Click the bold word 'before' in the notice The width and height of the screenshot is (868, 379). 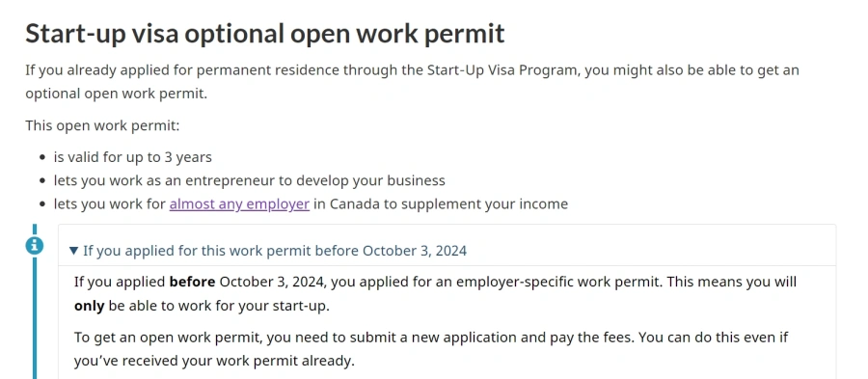pos(192,283)
